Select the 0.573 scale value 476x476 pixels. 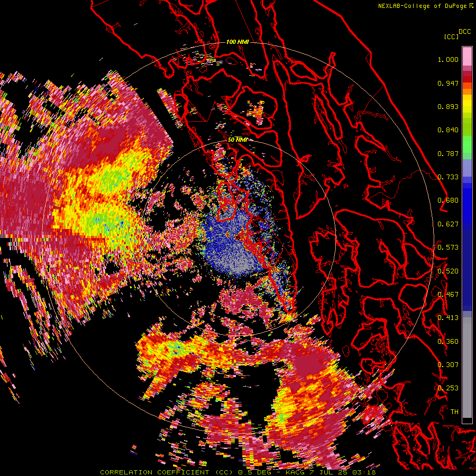coord(448,248)
